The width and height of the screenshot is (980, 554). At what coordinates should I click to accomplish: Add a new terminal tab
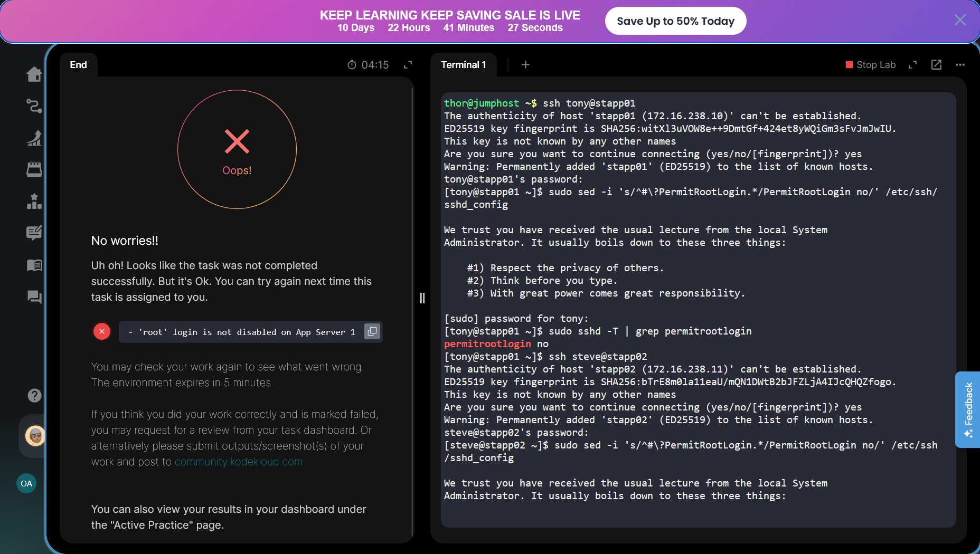pyautogui.click(x=525, y=65)
